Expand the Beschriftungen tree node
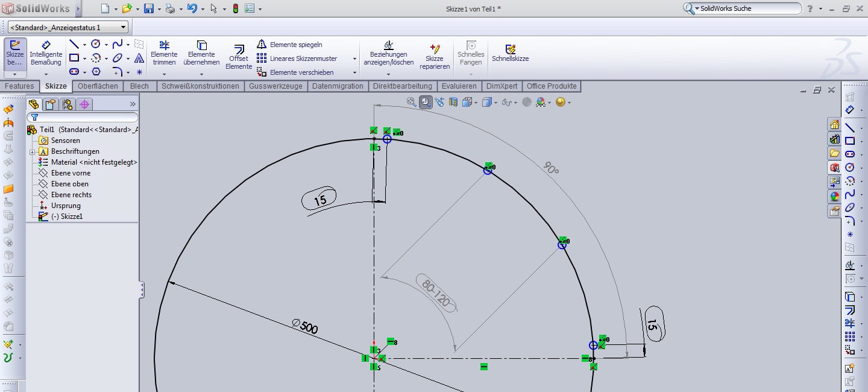The height and width of the screenshot is (392, 868). [33, 151]
